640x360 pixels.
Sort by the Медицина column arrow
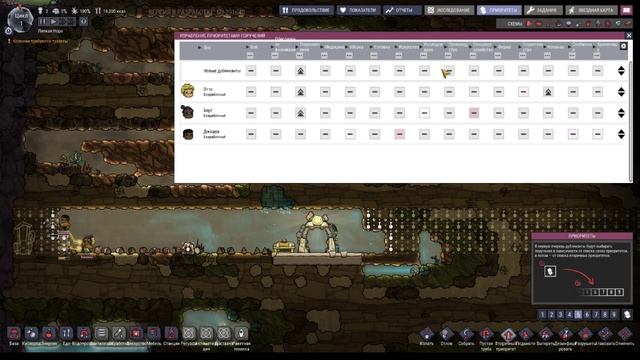[322, 47]
